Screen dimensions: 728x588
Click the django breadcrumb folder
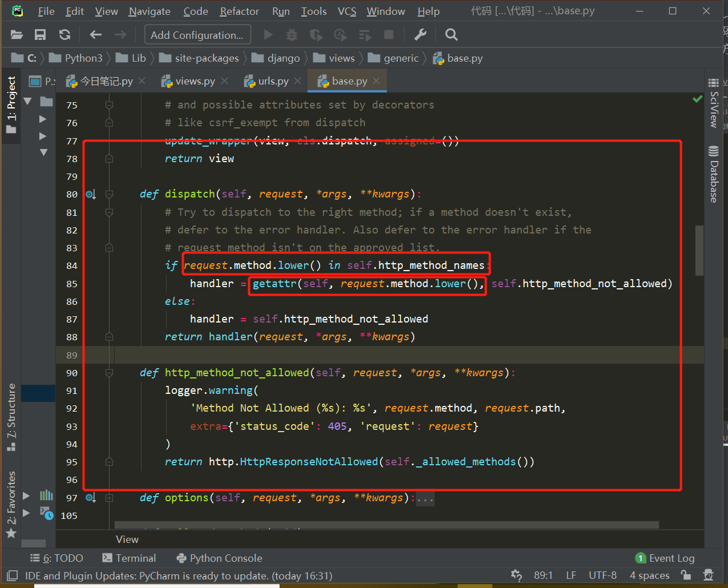[276, 58]
